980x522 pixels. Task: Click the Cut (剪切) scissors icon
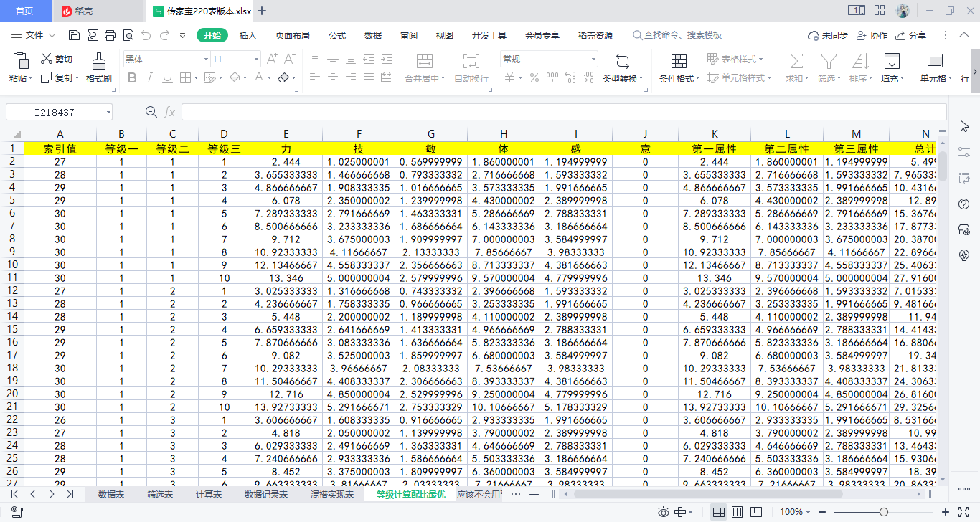coord(47,59)
